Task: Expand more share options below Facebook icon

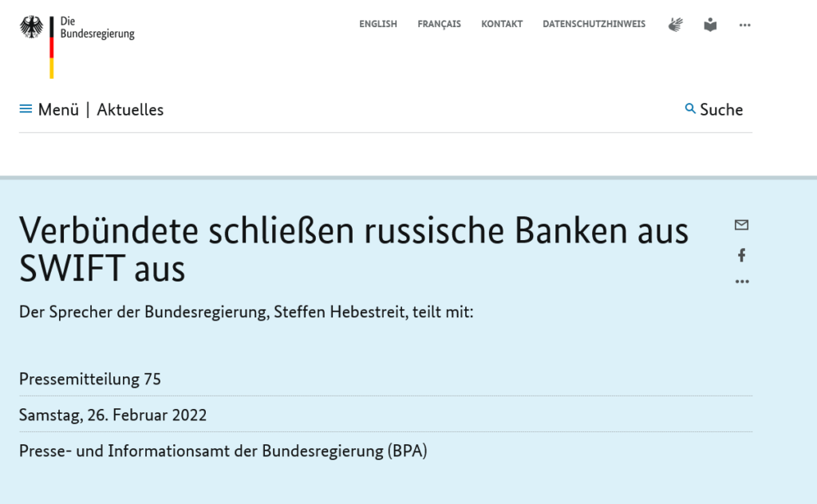Action: (x=742, y=282)
